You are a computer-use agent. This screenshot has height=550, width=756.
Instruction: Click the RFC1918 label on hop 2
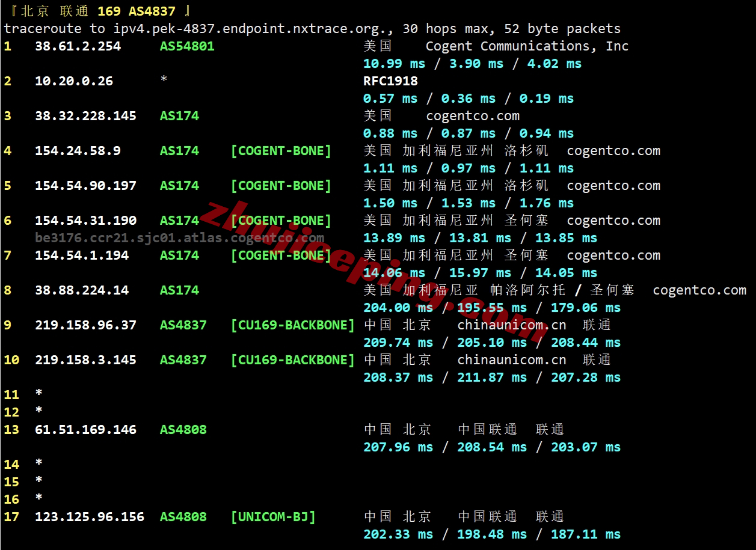tap(390, 81)
